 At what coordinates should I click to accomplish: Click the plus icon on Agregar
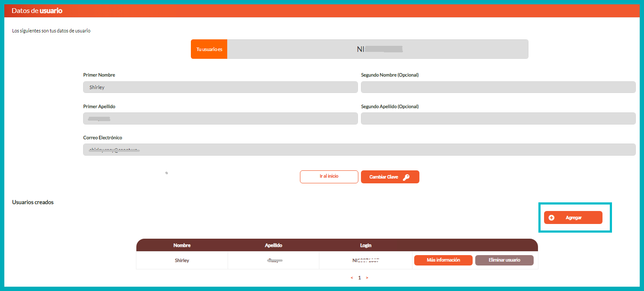click(551, 218)
